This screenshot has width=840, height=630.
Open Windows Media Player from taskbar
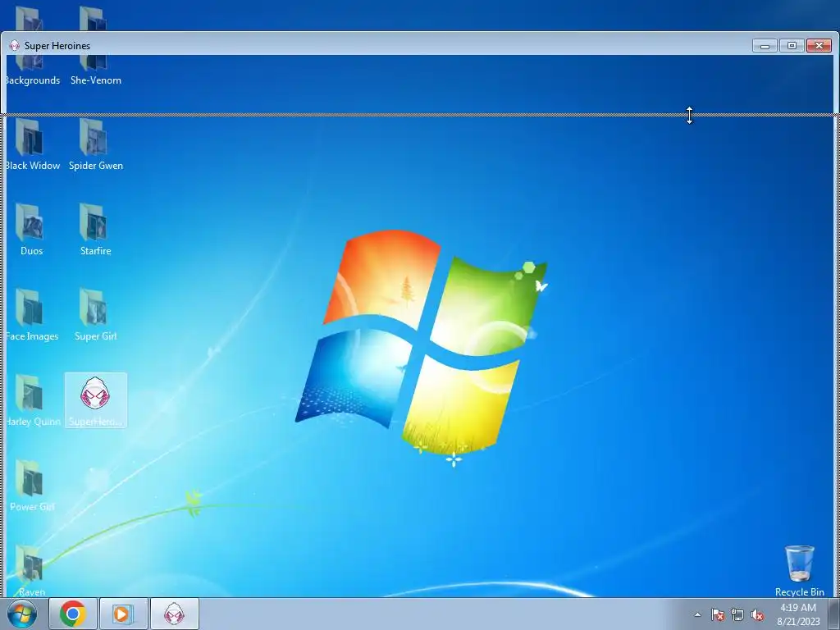[x=123, y=614]
